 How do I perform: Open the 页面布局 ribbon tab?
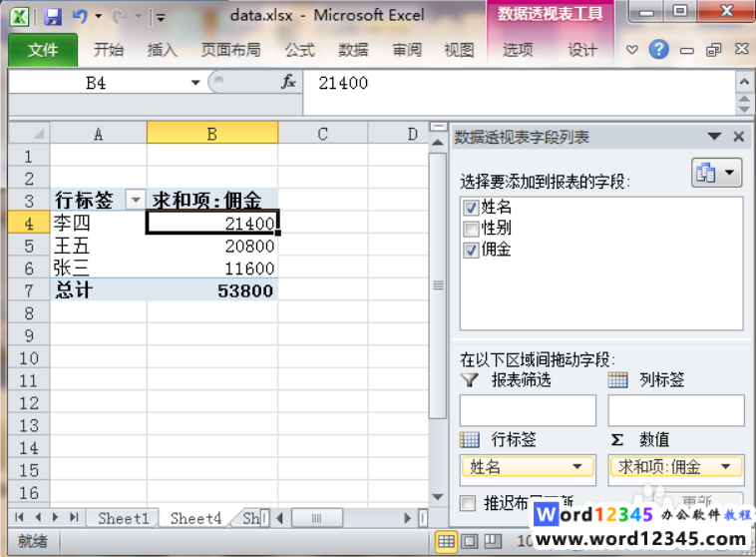tap(231, 50)
